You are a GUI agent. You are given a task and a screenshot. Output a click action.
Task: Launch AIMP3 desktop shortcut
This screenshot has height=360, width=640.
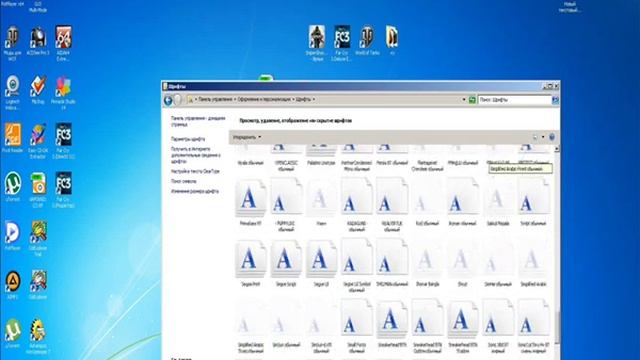pos(13,285)
